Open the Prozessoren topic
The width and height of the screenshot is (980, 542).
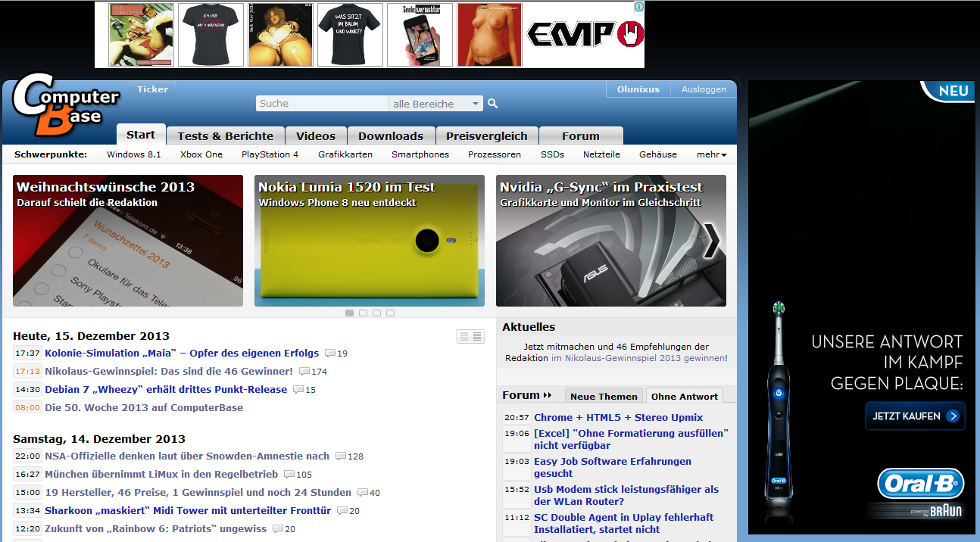495,154
